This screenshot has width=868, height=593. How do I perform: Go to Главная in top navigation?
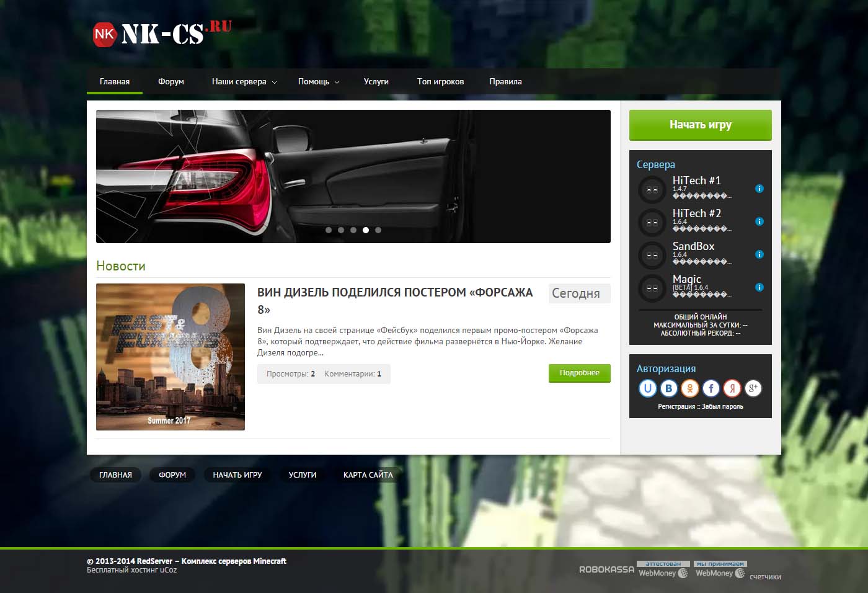point(115,82)
